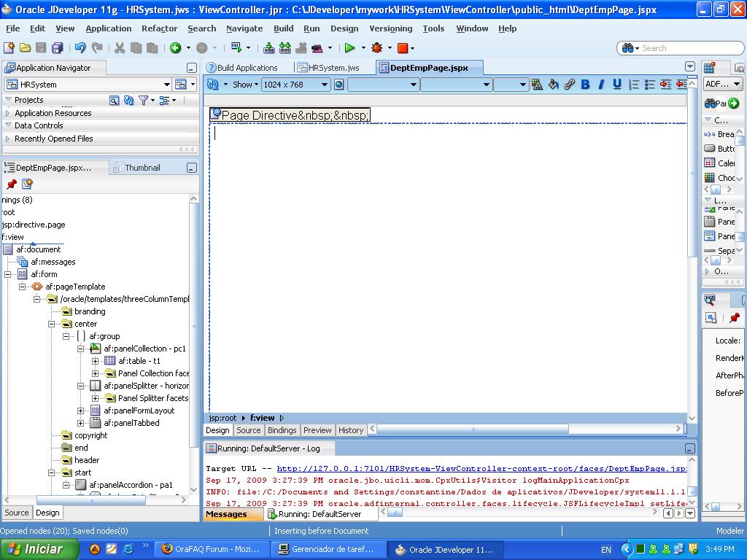Click the Save All toolbar icon
The height and width of the screenshot is (560, 747).
click(57, 48)
